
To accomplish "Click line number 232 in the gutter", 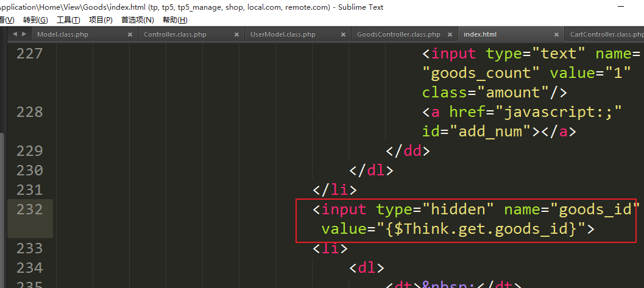I will (x=30, y=209).
